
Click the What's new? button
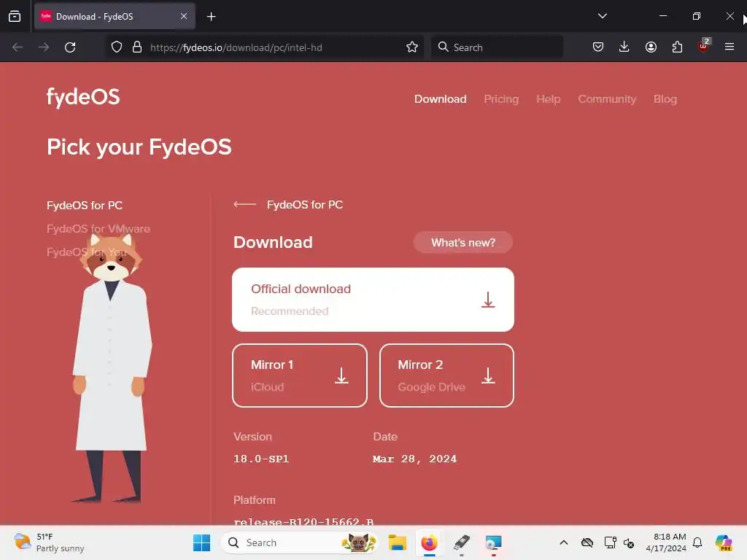[463, 242]
